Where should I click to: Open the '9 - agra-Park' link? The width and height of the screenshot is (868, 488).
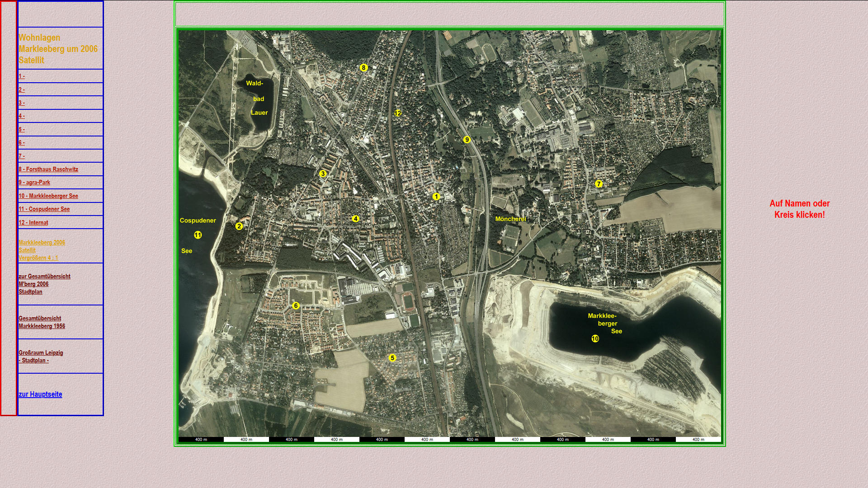[x=34, y=183]
